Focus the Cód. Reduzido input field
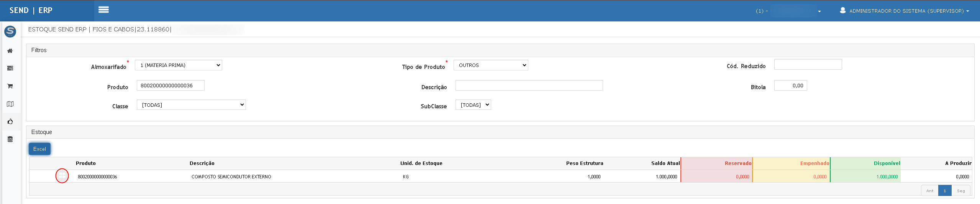The image size is (980, 204). [x=808, y=65]
